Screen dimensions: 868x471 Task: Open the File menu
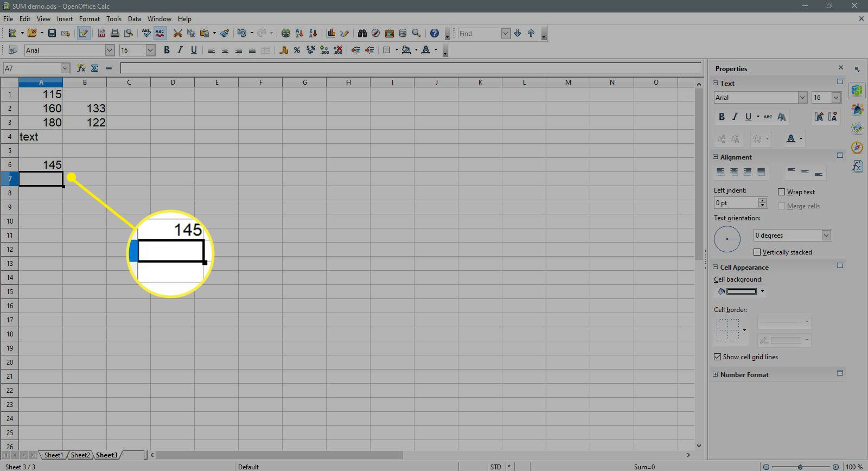8,19
